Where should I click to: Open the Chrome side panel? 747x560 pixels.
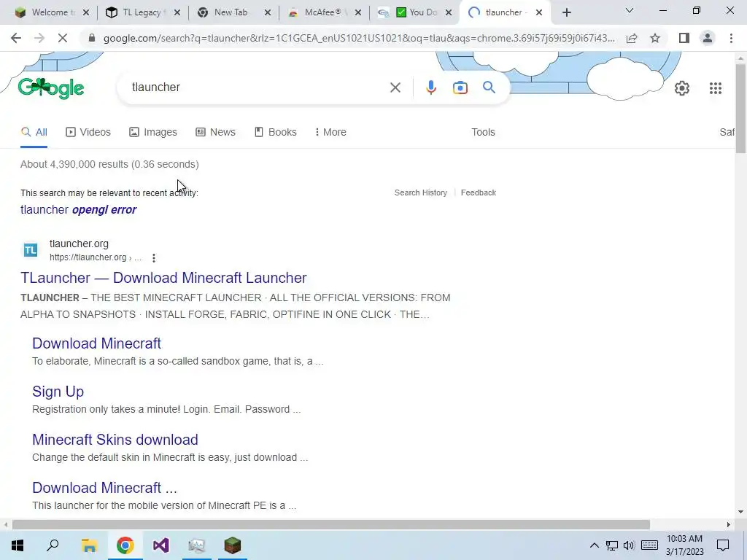click(x=684, y=38)
